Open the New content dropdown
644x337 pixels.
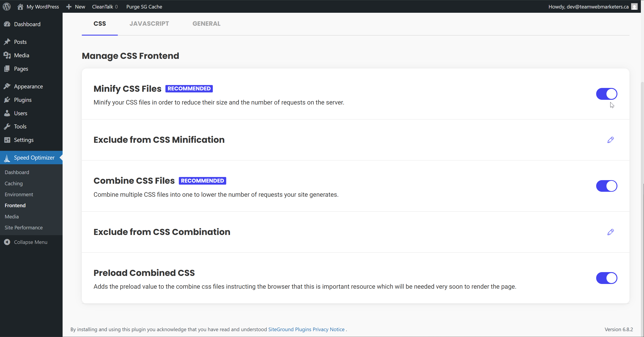pos(76,6)
